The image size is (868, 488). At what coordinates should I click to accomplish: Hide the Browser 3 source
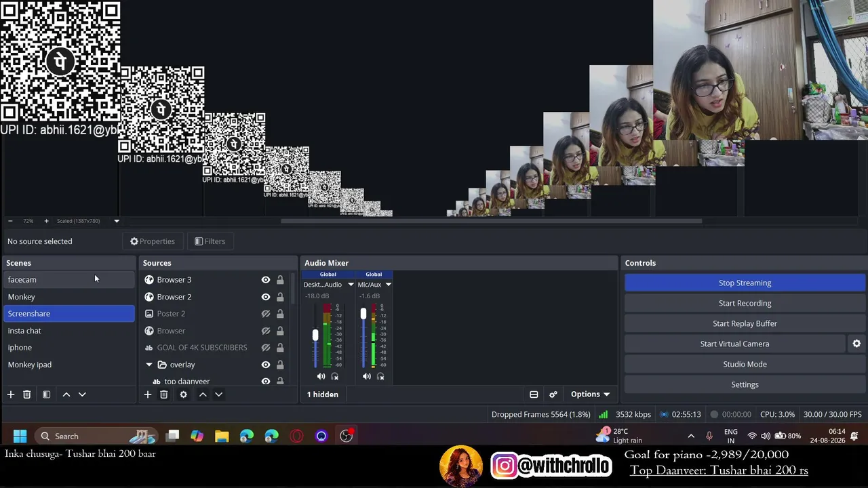tap(266, 280)
